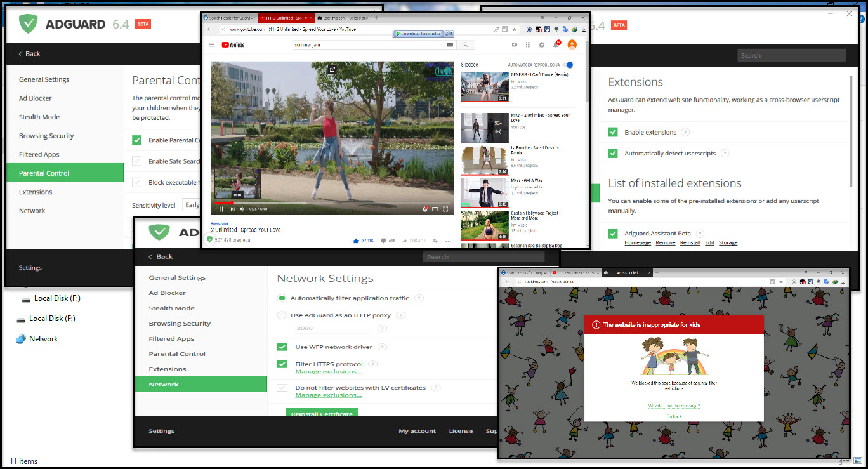This screenshot has width=868, height=469.
Task: Toggle Block executable files checkbox
Action: pyautogui.click(x=136, y=182)
